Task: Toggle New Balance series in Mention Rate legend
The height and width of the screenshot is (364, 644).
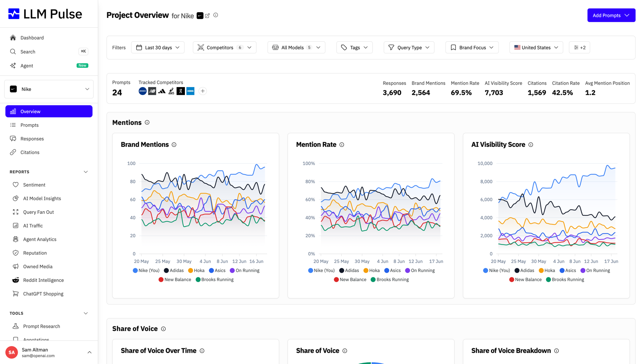Action: (x=350, y=280)
